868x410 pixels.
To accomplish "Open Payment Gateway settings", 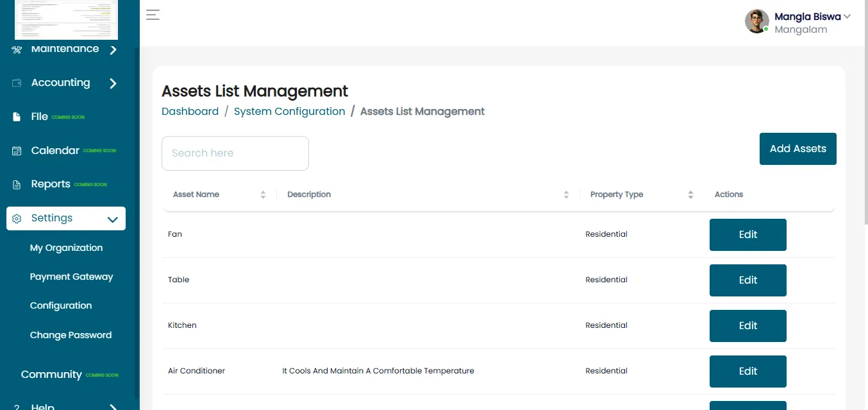I will click(71, 277).
